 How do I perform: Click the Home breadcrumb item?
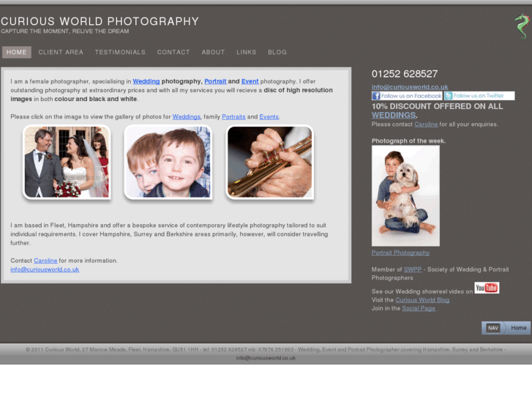[x=518, y=328]
